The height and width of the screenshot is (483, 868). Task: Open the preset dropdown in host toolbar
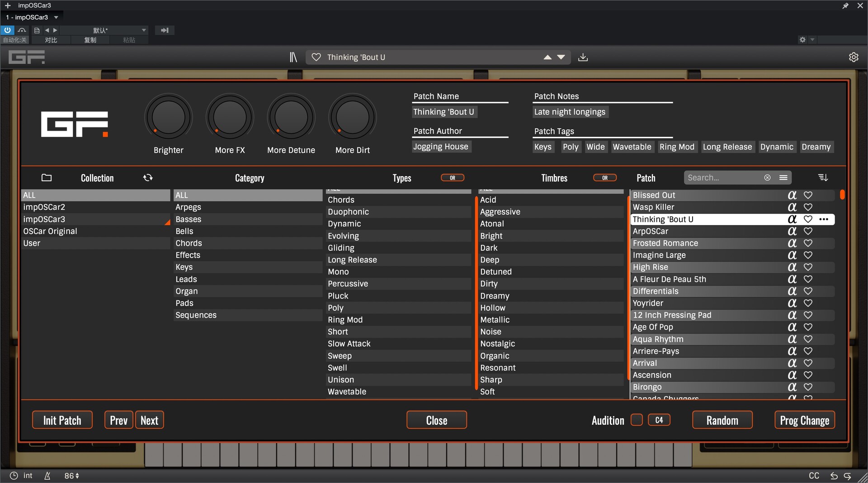point(144,30)
